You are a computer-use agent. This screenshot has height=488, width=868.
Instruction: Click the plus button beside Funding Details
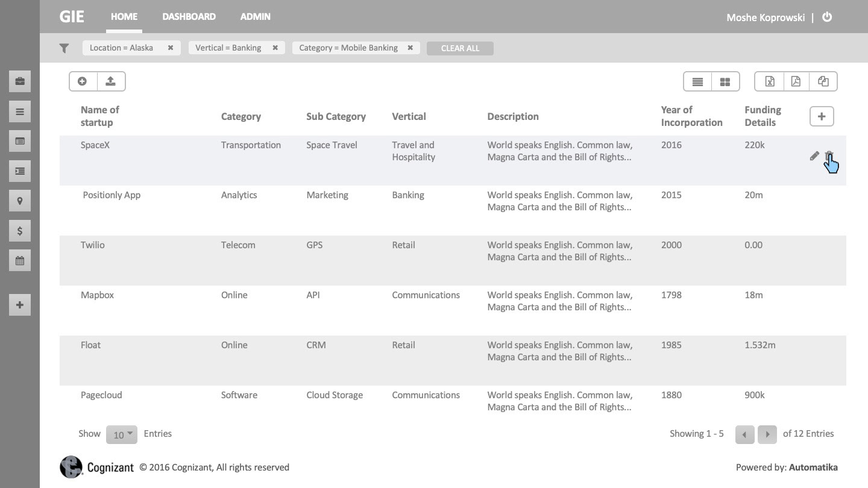[x=821, y=116]
